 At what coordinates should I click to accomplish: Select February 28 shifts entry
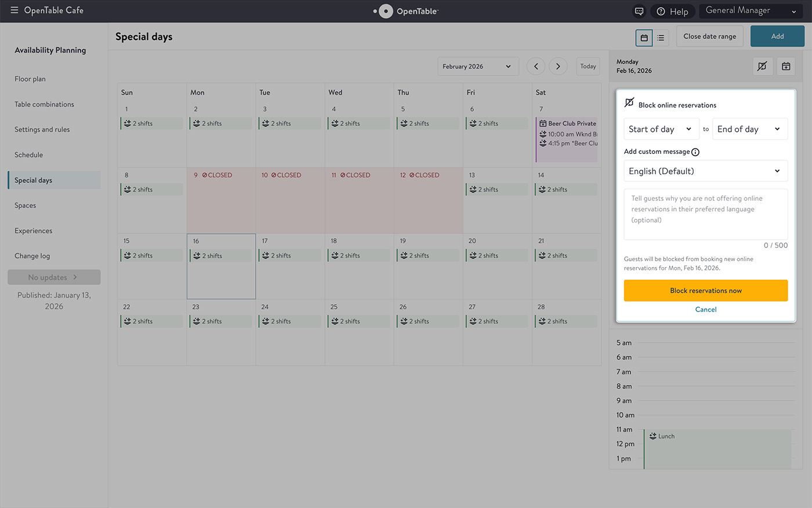click(566, 321)
